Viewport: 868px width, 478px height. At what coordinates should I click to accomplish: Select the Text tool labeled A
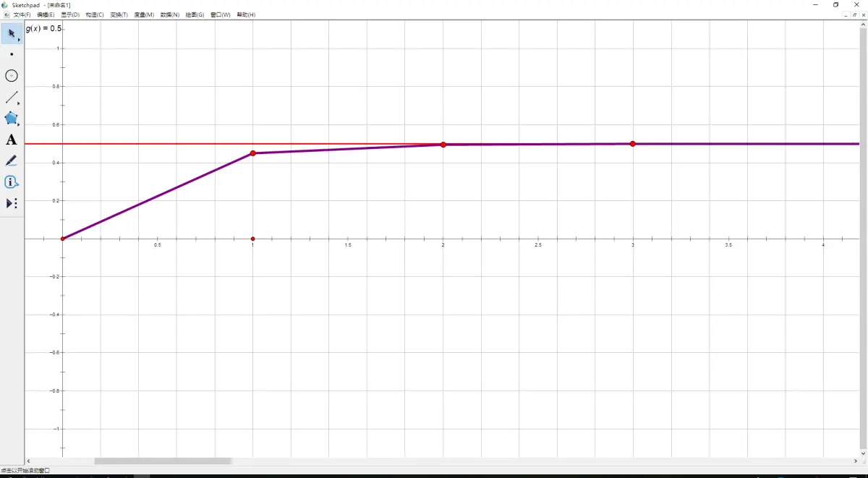point(12,140)
